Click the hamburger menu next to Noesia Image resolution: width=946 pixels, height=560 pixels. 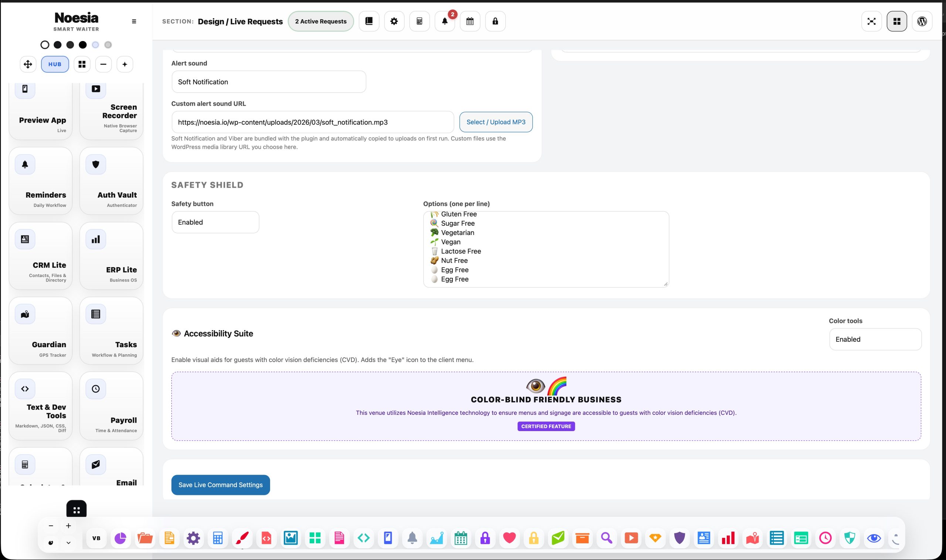(x=134, y=21)
